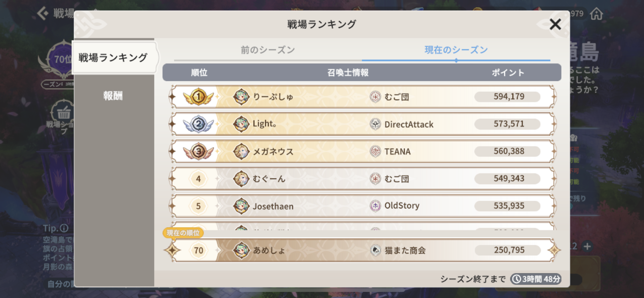
Task: Tap the gold rank 1 medal
Action: click(x=198, y=97)
